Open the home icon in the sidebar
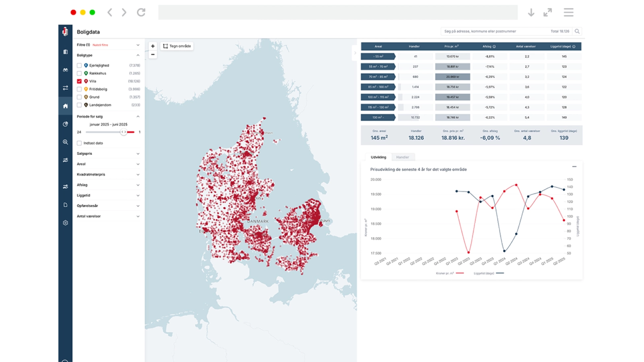The height and width of the screenshot is (362, 644). 65,106
